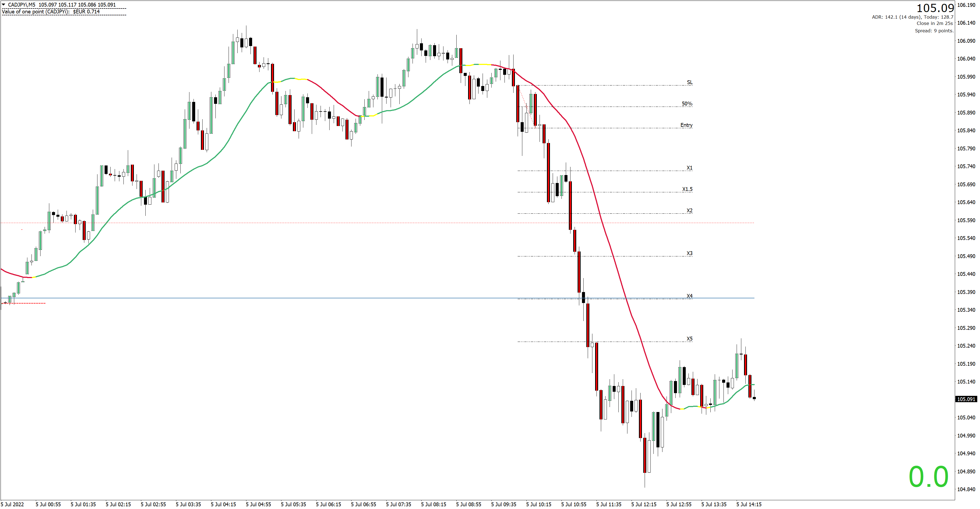This screenshot has width=980, height=509.
Task: Click the Spread: 9 points label
Action: [934, 30]
